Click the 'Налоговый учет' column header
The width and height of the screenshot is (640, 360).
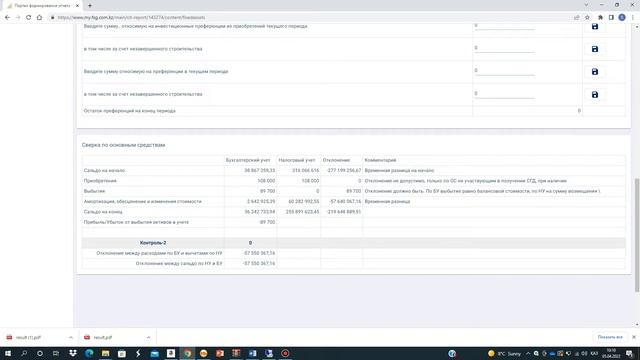tap(297, 160)
